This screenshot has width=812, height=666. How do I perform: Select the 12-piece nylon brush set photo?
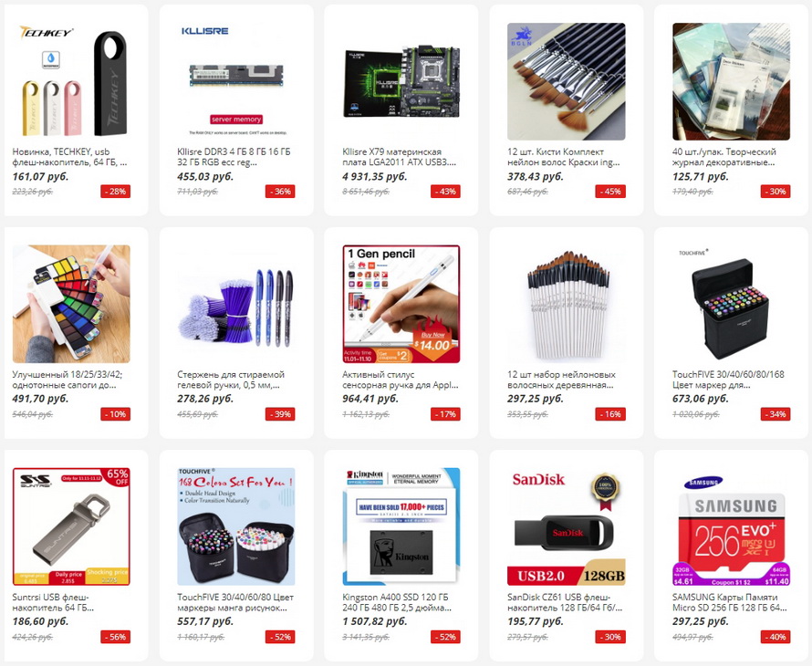(566, 81)
